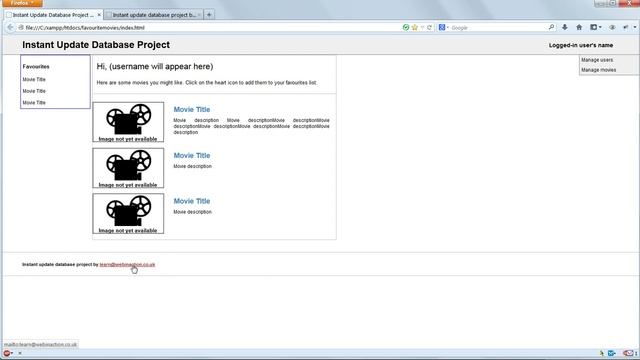Click the Favourites sidebar heading
This screenshot has width=640, height=360.
point(36,67)
